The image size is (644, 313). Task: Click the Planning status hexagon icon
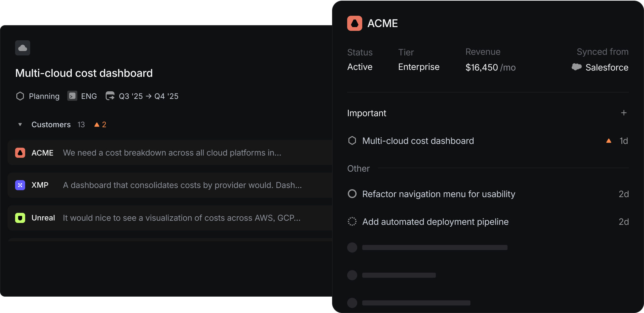20,96
